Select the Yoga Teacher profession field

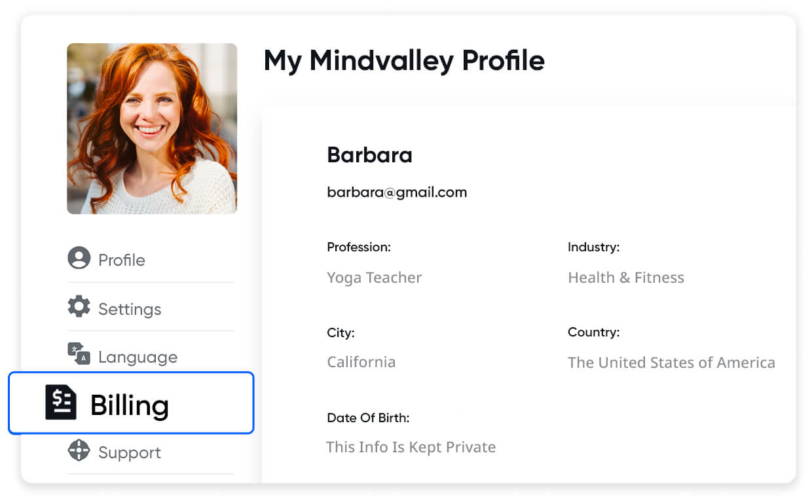click(374, 278)
